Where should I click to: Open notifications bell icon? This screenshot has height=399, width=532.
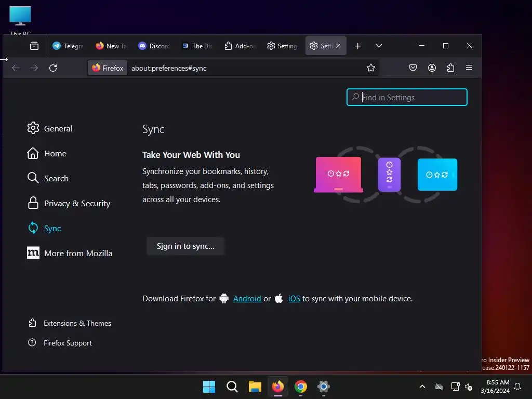coord(518,387)
